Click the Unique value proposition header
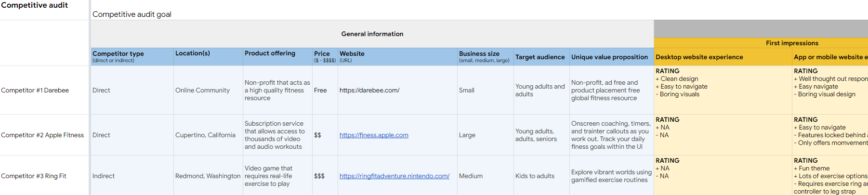The width and height of the screenshot is (868, 195). tap(609, 57)
